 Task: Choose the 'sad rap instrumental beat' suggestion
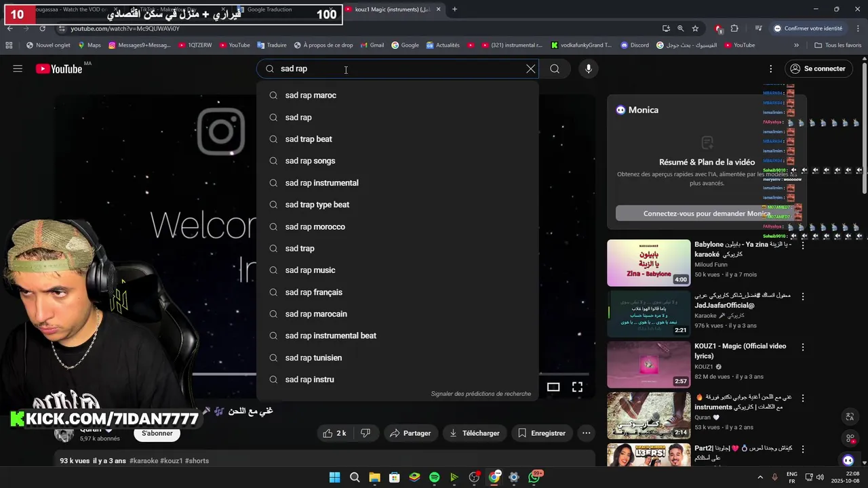click(397, 335)
